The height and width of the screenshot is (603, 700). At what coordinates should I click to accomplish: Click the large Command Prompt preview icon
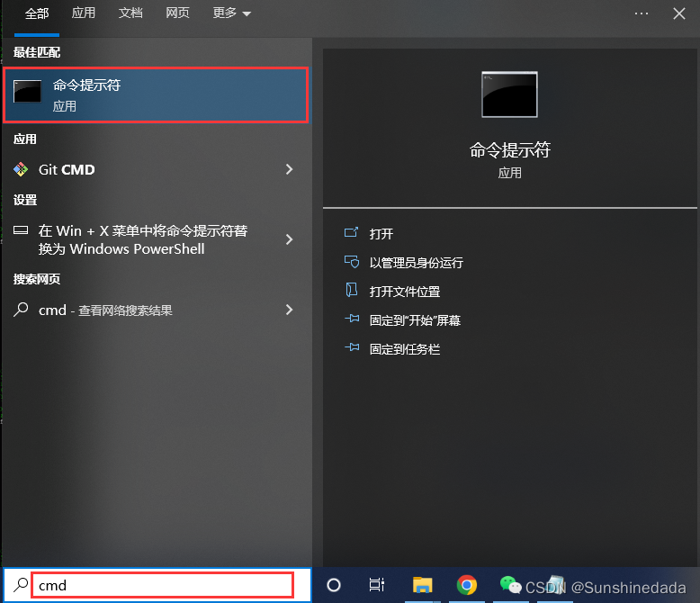(x=509, y=94)
